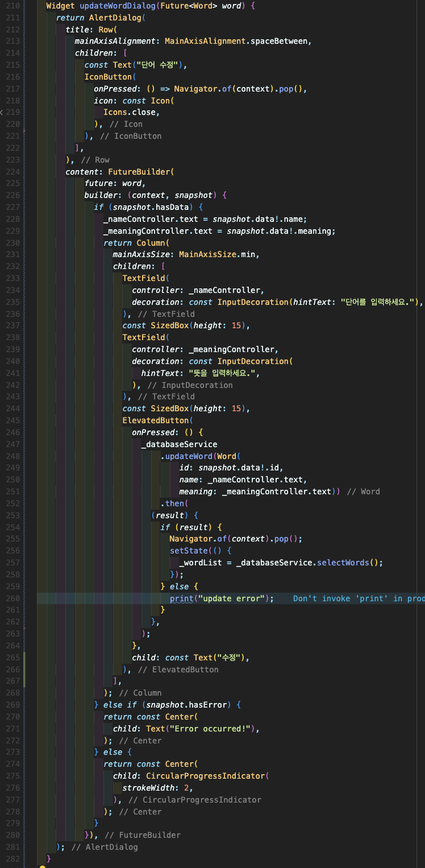This screenshot has width=425, height=868.
Task: Click line number 210 in the gutter
Action: [x=14, y=6]
